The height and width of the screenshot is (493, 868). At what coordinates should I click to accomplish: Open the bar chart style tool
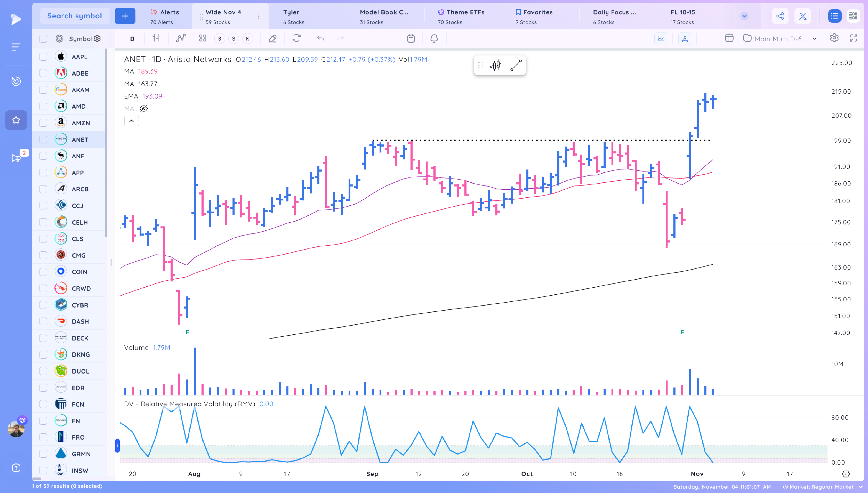(156, 38)
